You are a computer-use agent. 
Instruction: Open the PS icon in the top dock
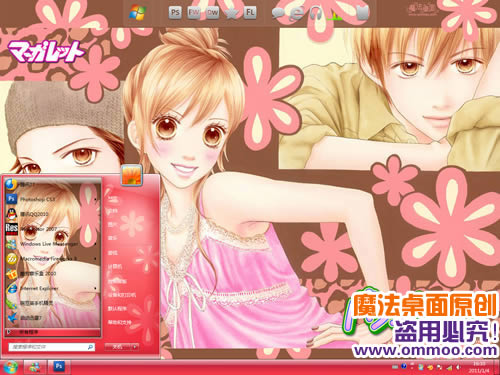(x=175, y=13)
